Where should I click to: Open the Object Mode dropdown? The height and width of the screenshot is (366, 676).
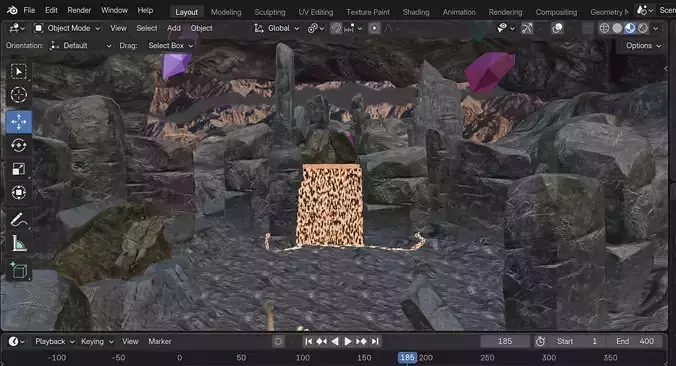(67, 28)
